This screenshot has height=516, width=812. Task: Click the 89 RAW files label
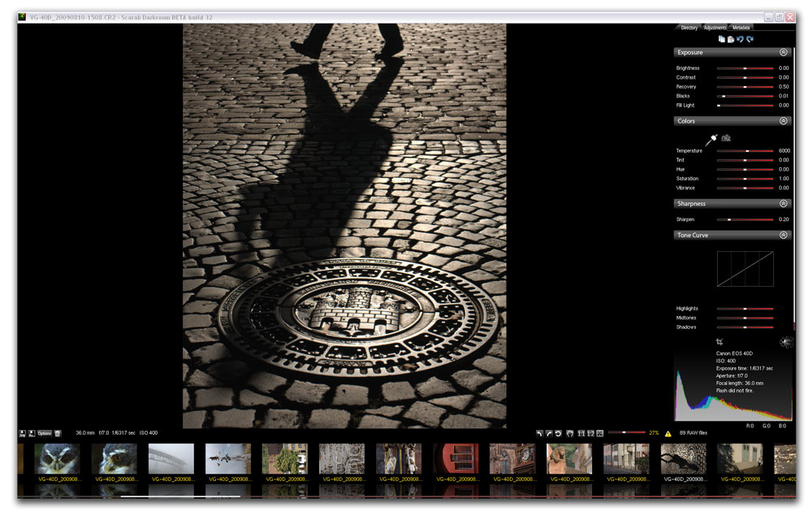click(693, 433)
